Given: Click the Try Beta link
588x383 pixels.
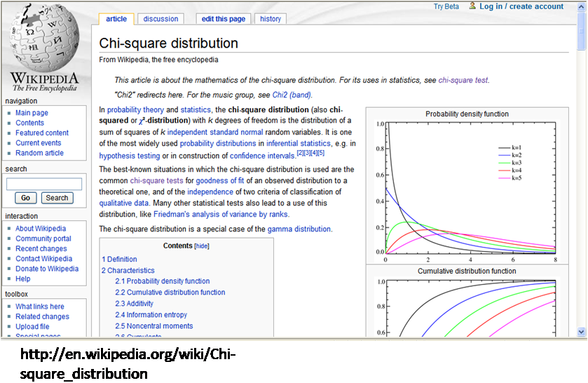Looking at the screenshot, I should pos(446,6).
